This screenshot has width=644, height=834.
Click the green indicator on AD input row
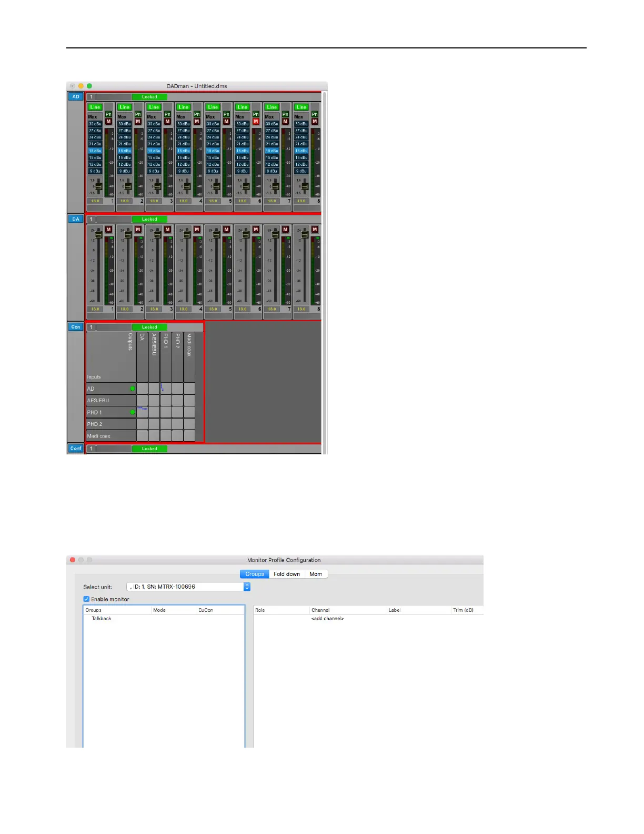133,389
